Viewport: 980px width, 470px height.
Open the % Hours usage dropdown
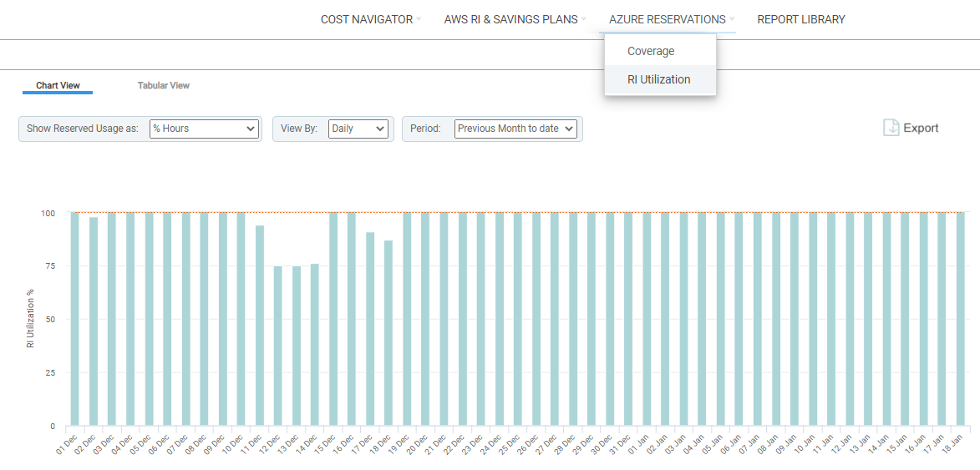[x=204, y=129]
